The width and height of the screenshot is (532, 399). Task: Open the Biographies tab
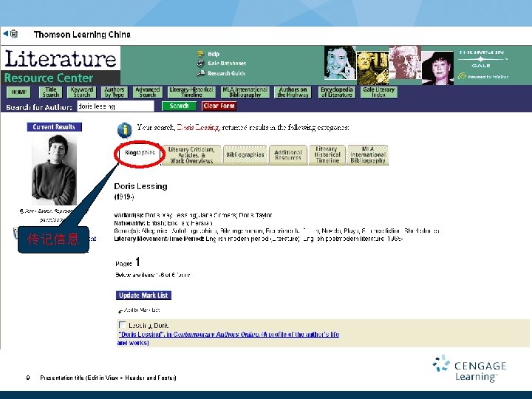(140, 153)
